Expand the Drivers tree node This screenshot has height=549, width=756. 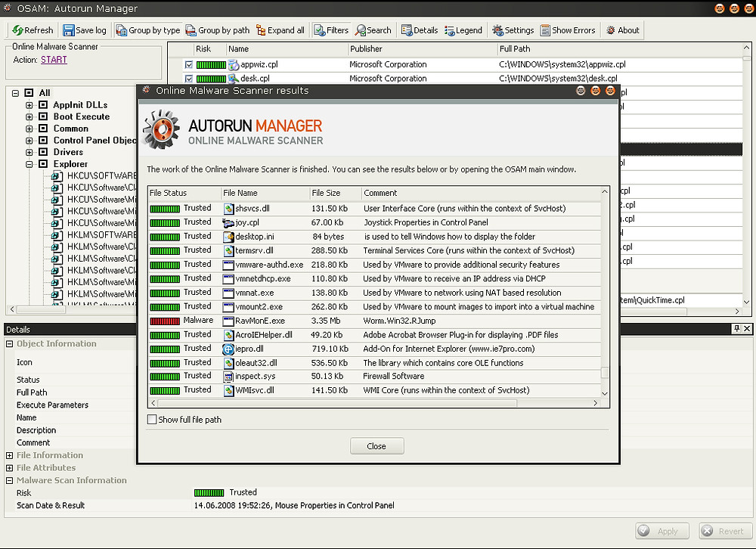pyautogui.click(x=29, y=153)
